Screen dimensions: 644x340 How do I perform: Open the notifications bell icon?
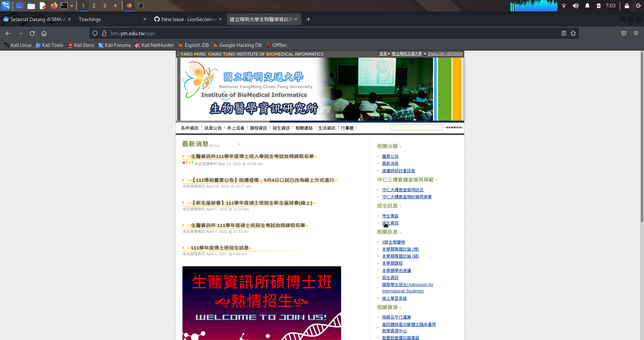coord(587,6)
